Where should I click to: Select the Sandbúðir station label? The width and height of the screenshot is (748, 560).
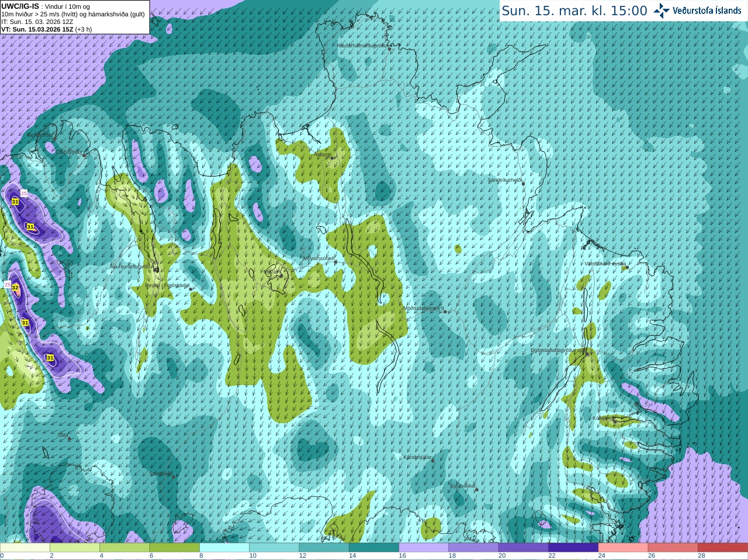(161, 473)
